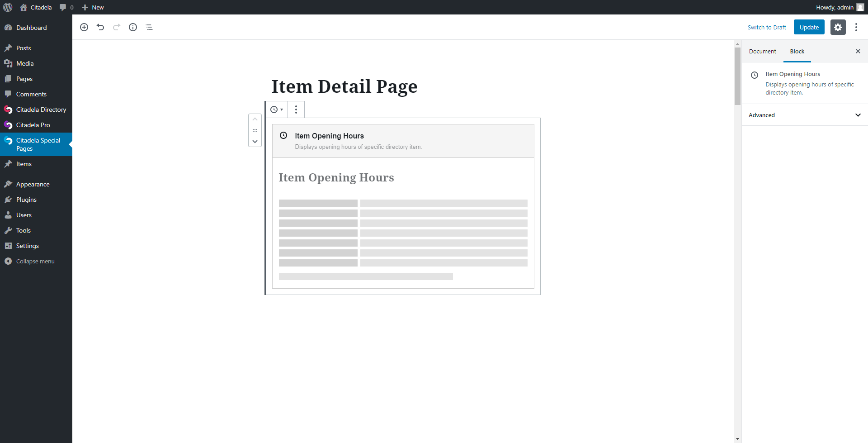The width and height of the screenshot is (868, 443).
Task: Select the Block tab
Action: pos(797,51)
